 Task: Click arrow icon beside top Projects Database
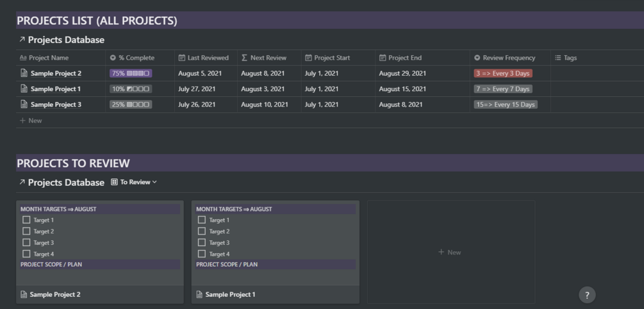click(x=22, y=40)
